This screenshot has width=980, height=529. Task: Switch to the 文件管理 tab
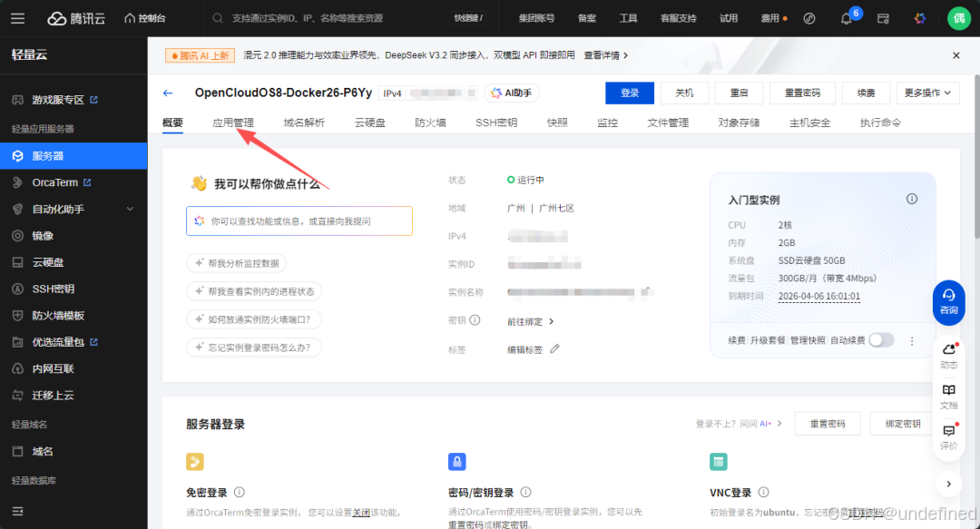coord(668,122)
